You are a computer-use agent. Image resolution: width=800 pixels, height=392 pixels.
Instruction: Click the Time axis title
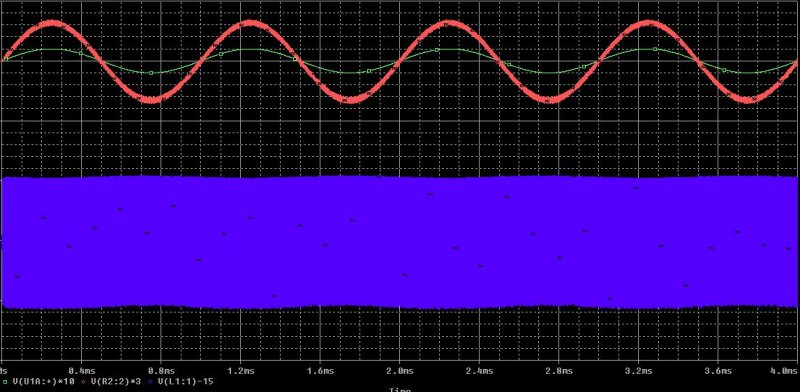(x=400, y=390)
